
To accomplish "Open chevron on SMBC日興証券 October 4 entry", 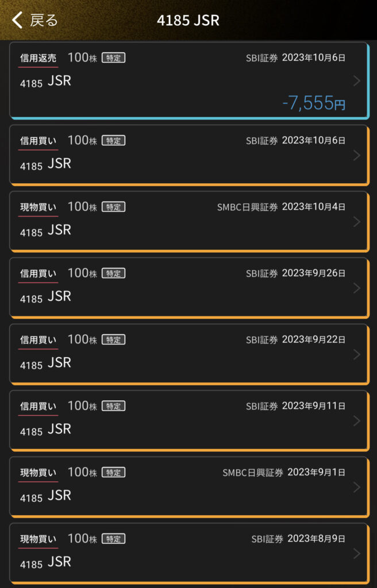I will pos(356,222).
